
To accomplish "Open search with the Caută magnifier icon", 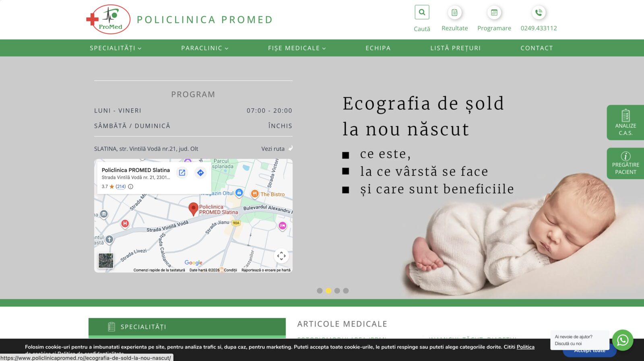I will tap(422, 12).
